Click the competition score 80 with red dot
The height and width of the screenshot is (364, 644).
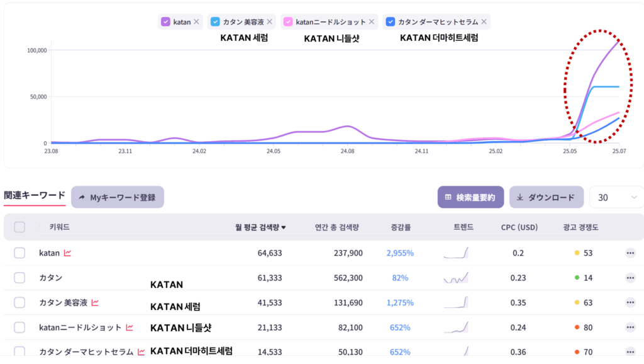point(584,327)
